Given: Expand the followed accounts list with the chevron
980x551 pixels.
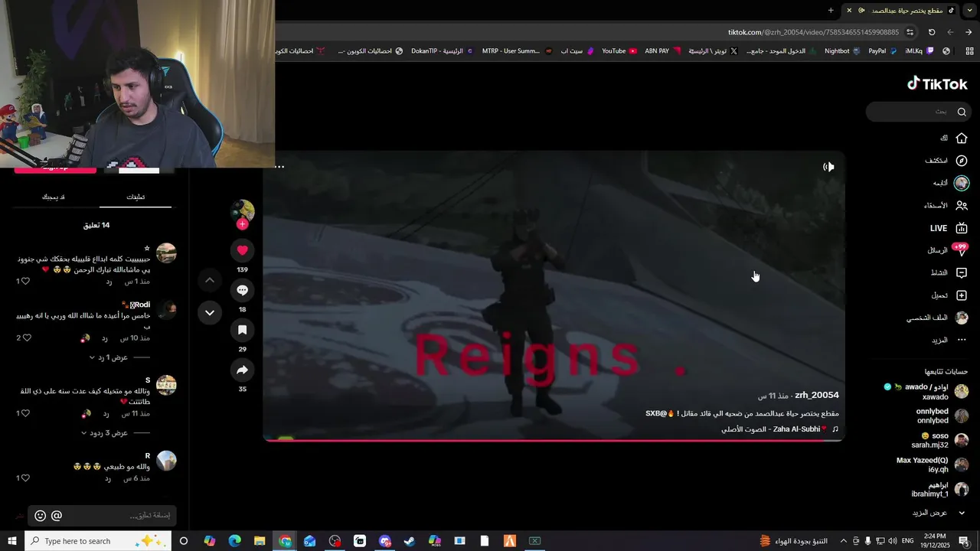Looking at the screenshot, I should [962, 513].
